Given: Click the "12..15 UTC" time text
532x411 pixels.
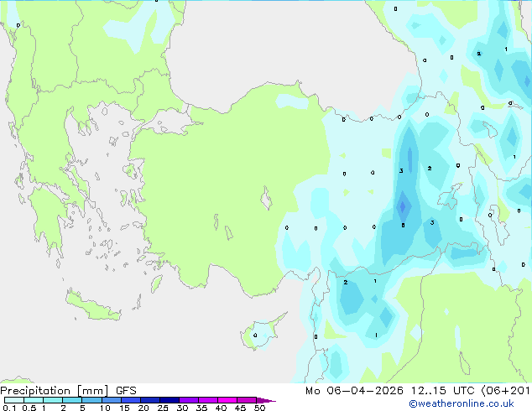Looking at the screenshot, I should pos(442,391).
